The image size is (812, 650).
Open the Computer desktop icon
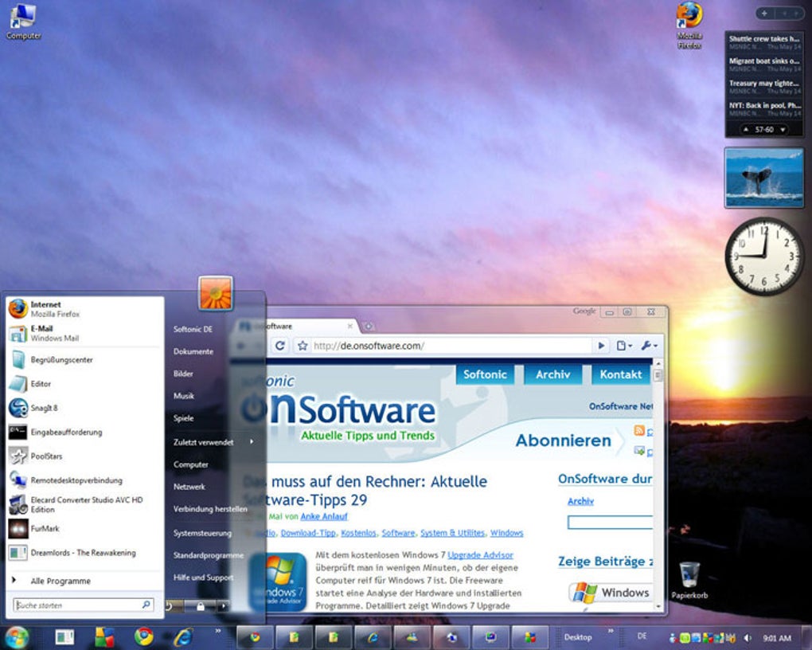point(23,22)
